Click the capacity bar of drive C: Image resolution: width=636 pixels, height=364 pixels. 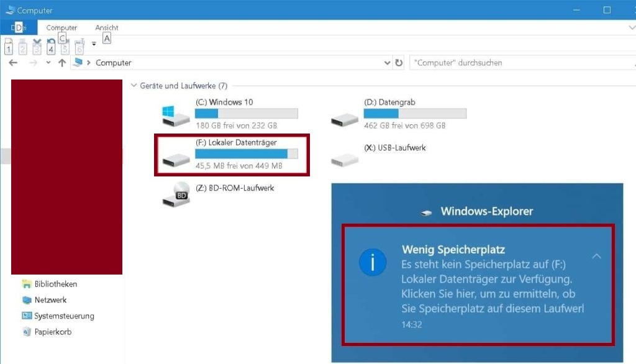247,113
